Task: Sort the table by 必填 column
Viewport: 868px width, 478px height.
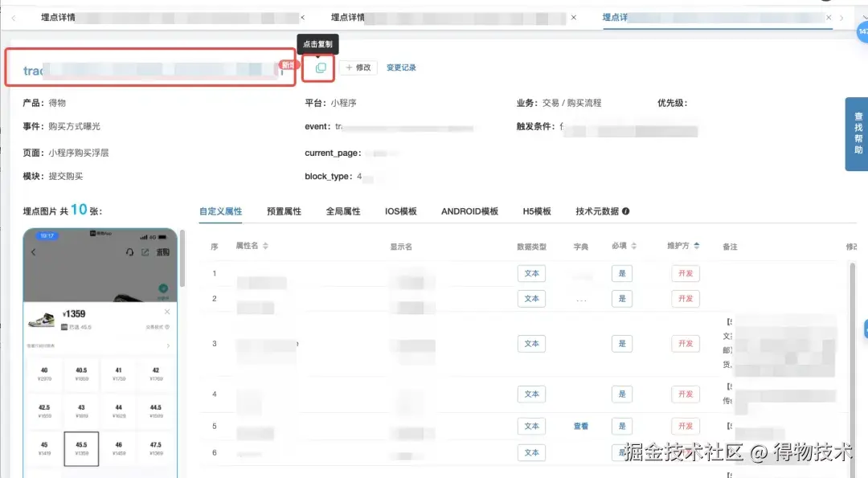Action: pyautogui.click(x=634, y=246)
